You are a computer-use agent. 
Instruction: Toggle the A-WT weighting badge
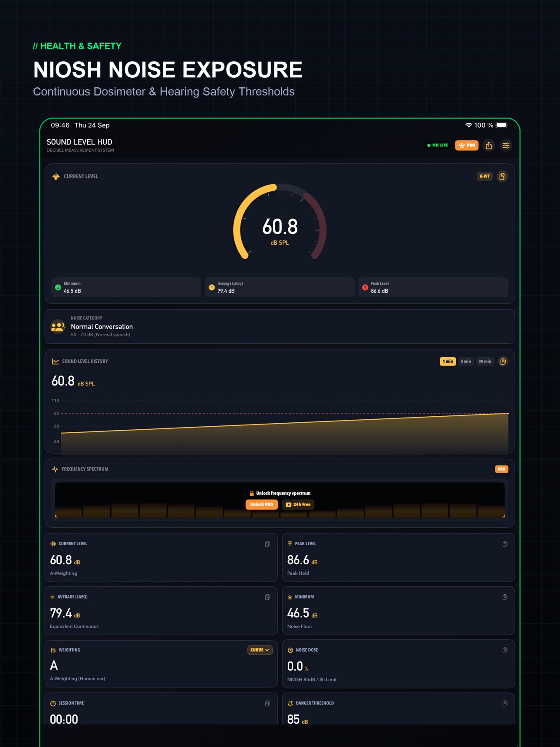coord(484,176)
